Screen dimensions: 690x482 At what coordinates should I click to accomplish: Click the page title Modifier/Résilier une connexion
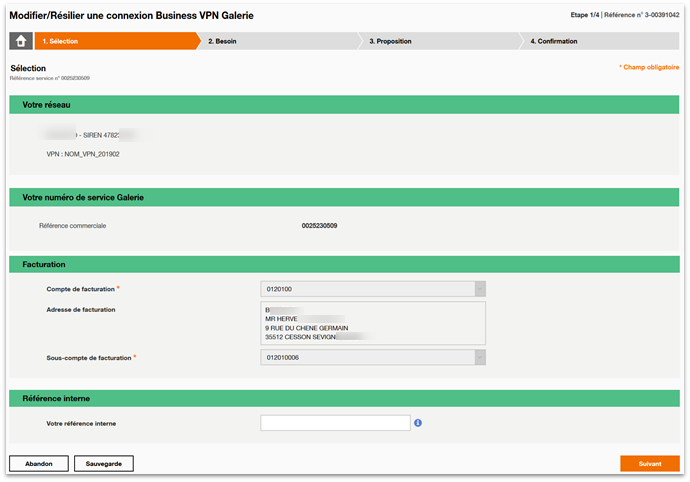[132, 15]
